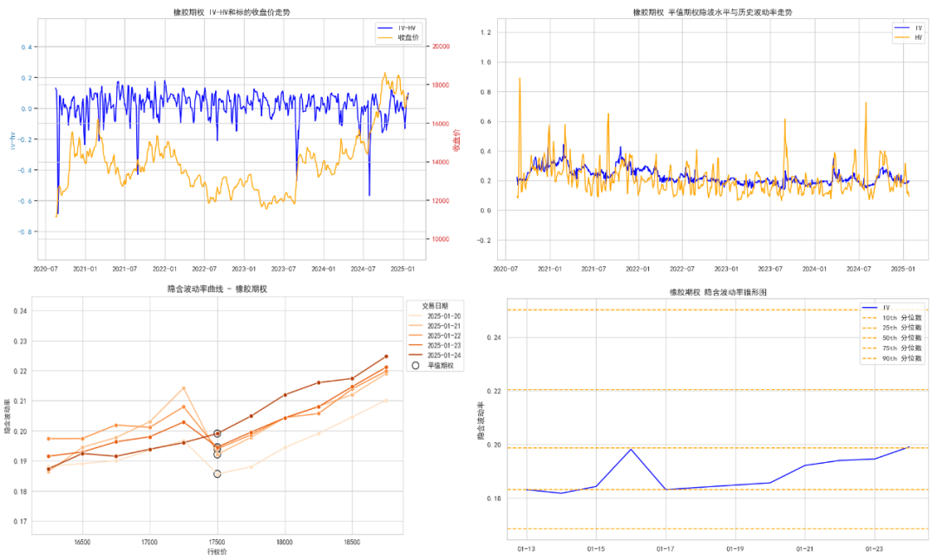This screenshot has width=937, height=560.
Task: Select the 90th 分位数 legend entry
Action: coord(892,358)
